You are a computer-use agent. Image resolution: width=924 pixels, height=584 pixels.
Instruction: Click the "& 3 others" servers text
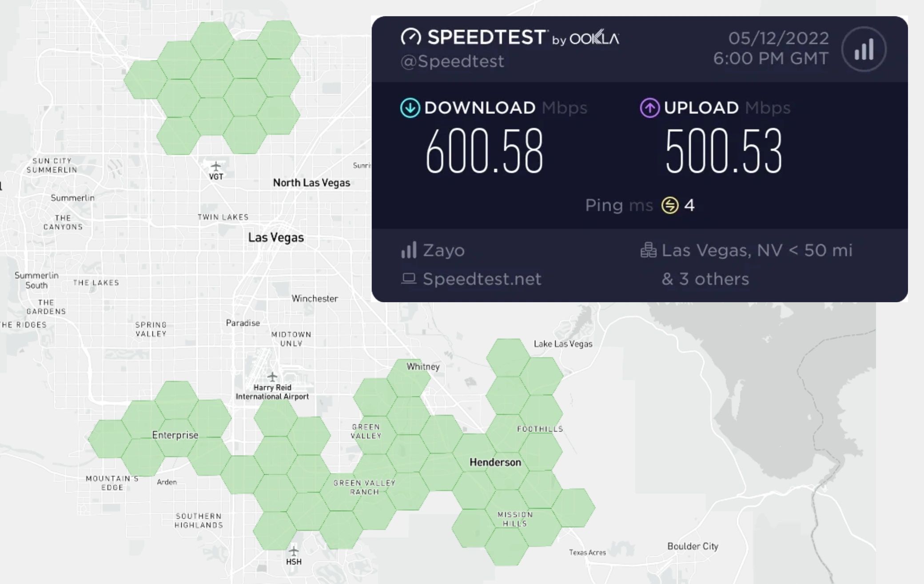tap(705, 279)
